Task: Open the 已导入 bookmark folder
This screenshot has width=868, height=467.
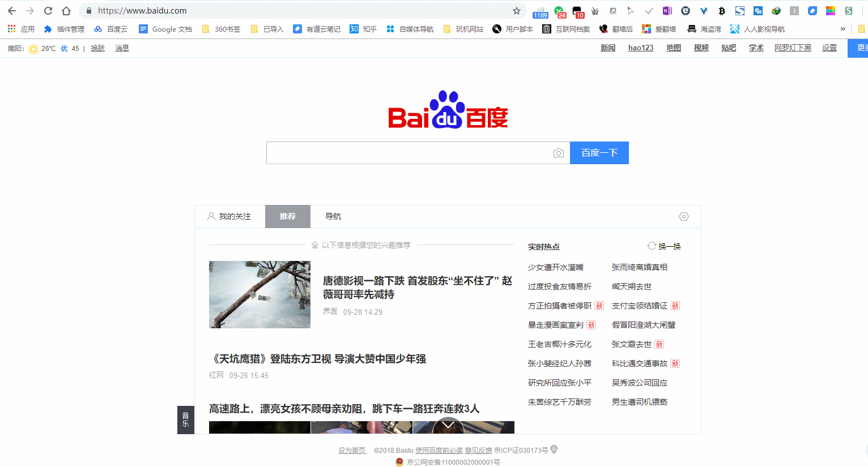Action: click(x=267, y=29)
